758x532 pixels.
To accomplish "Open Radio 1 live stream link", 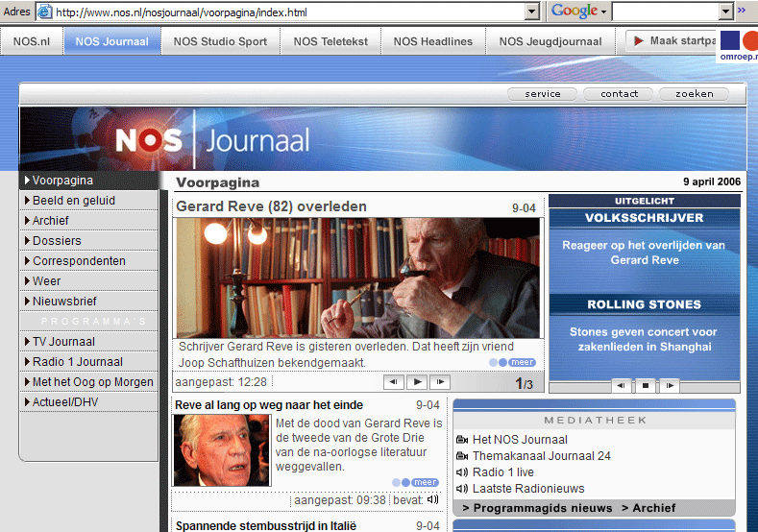I will click(x=503, y=472).
